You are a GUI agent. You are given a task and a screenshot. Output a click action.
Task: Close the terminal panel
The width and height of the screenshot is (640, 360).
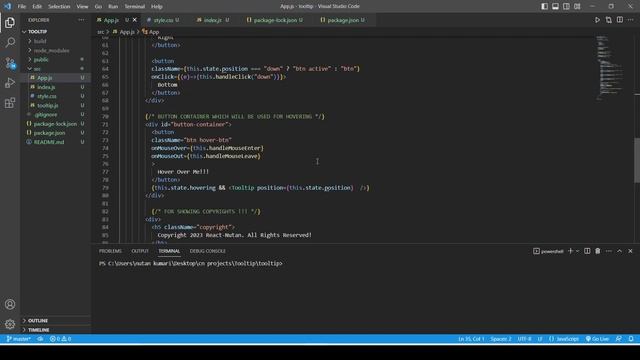point(630,251)
